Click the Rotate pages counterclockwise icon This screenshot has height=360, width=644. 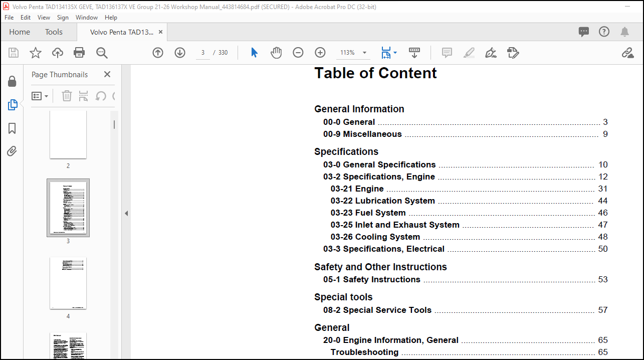tap(101, 96)
